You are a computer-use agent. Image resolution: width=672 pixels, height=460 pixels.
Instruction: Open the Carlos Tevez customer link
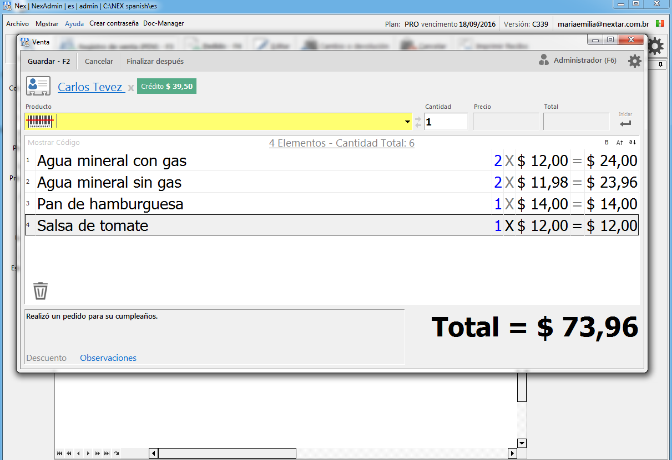[x=90, y=87]
